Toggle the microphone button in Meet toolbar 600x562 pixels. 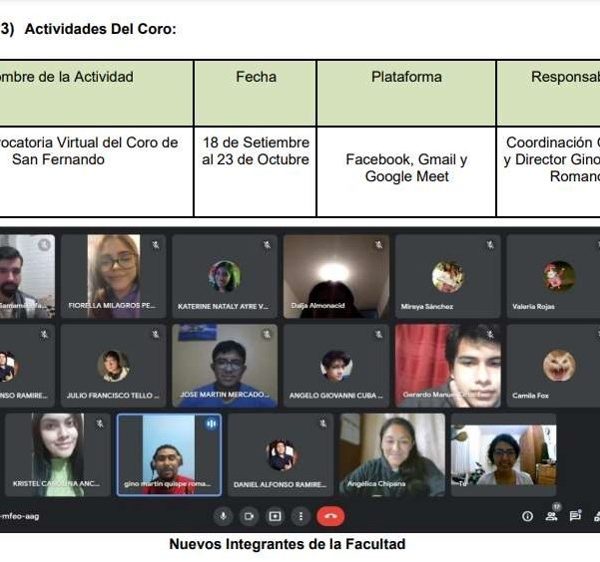click(223, 516)
